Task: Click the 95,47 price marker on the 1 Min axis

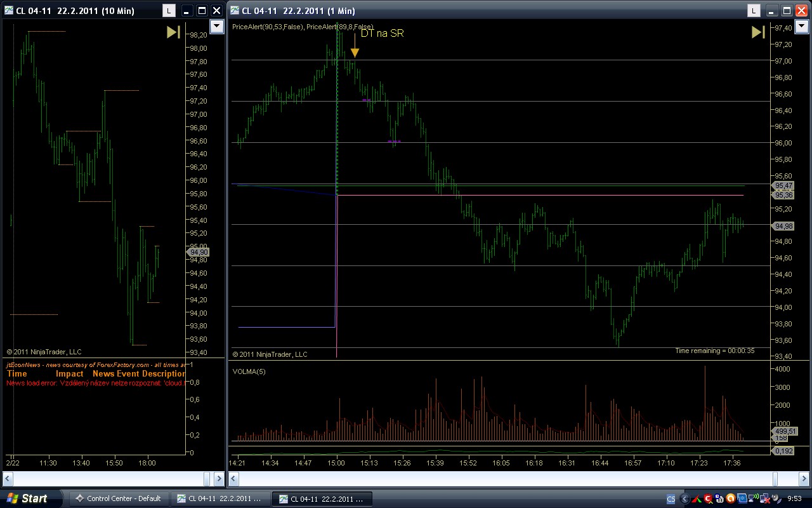Action: pos(783,185)
